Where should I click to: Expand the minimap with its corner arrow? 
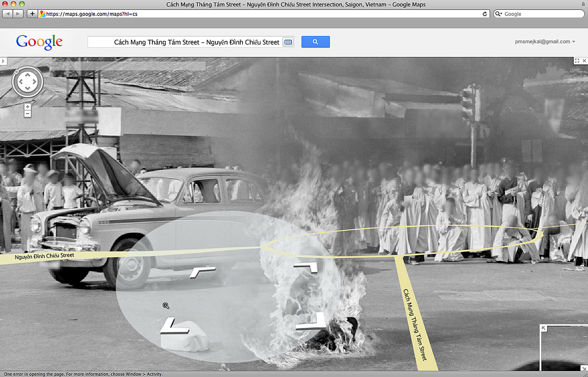point(544,328)
